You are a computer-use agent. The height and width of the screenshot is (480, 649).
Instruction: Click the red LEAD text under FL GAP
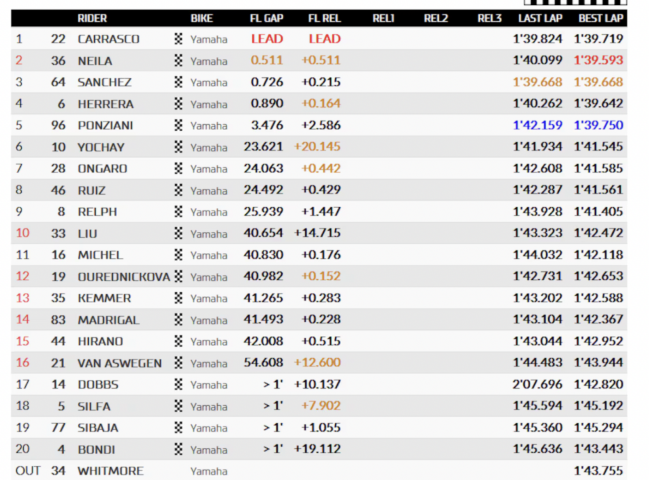pyautogui.click(x=267, y=39)
